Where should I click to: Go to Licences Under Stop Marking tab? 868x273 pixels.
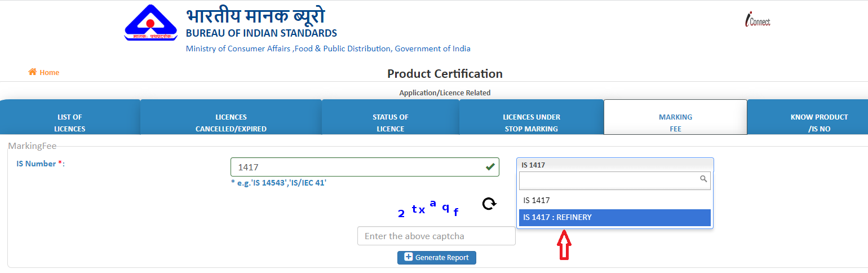(532, 117)
